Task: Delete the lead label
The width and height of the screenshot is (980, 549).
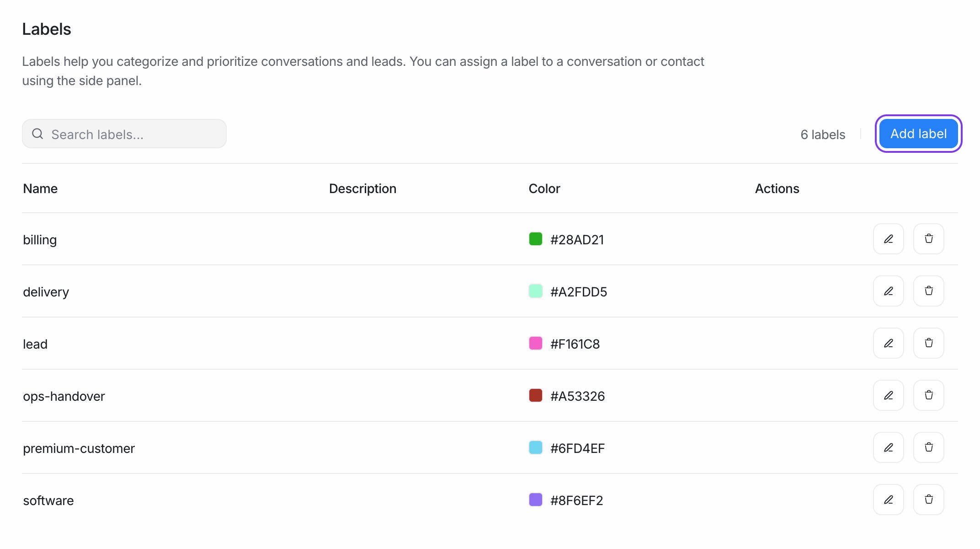Action: [928, 343]
